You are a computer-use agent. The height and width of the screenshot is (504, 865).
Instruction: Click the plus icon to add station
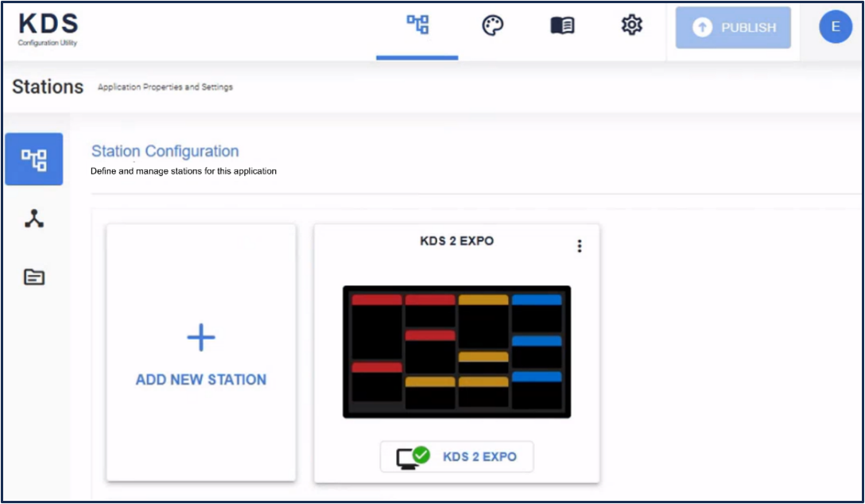click(201, 338)
